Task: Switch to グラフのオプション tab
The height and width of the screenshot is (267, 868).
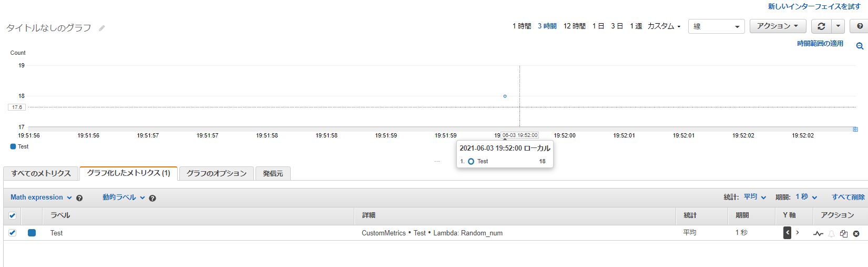Action: [x=217, y=173]
